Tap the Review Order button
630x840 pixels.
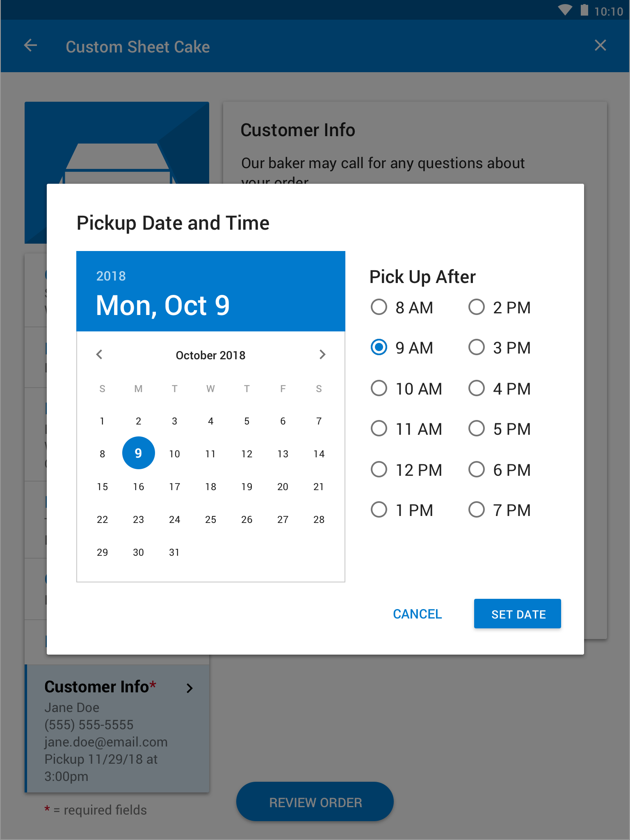[x=315, y=802]
